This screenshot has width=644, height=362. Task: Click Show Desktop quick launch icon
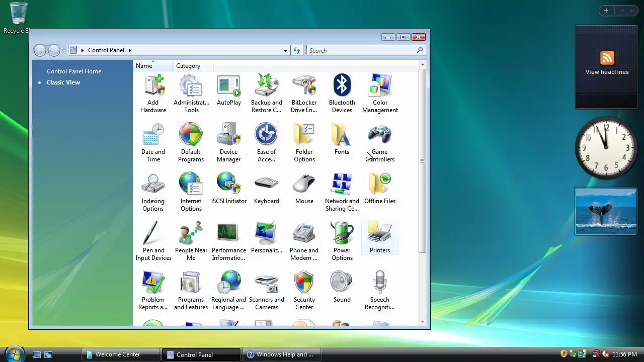37,354
